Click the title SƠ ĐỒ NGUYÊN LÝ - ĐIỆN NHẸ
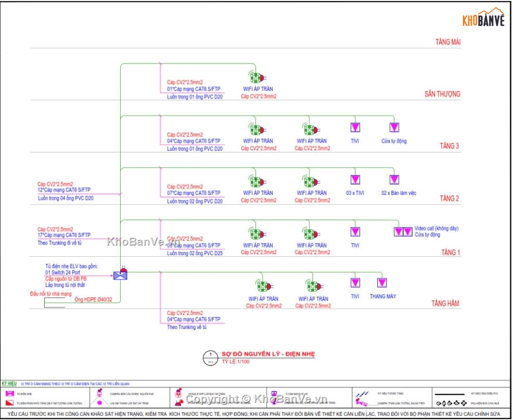Viewport: 512px width, 420px height. (269, 354)
